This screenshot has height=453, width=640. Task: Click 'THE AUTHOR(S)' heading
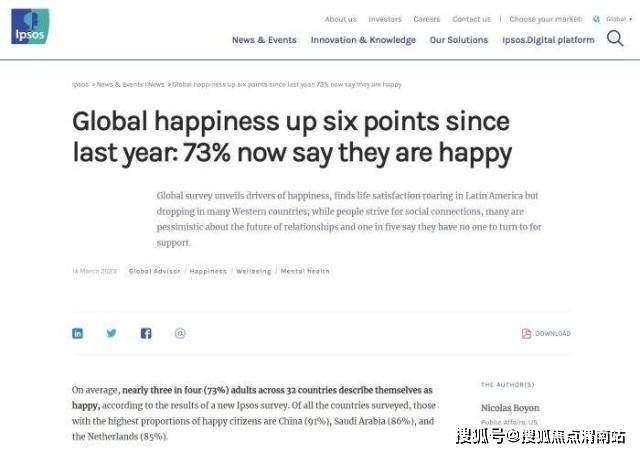507,384
